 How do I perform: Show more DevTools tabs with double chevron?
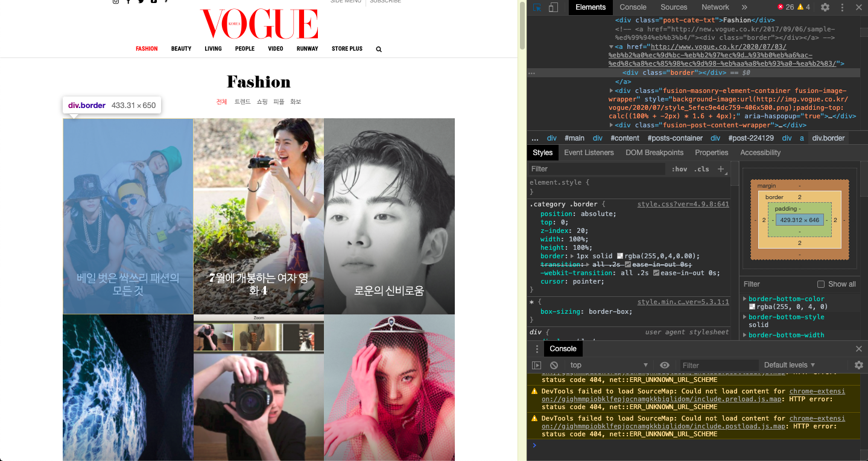pos(744,7)
